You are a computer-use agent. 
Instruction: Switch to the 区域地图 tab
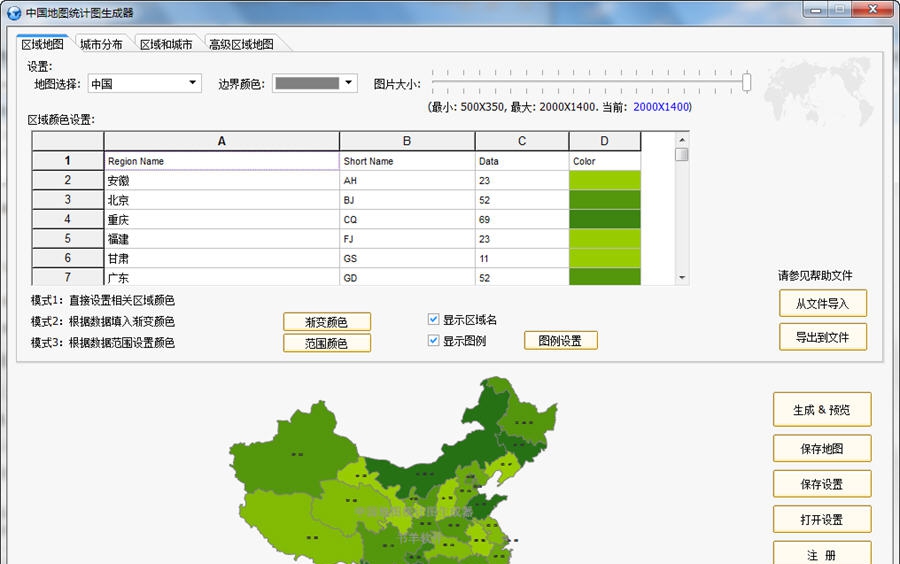click(x=42, y=44)
